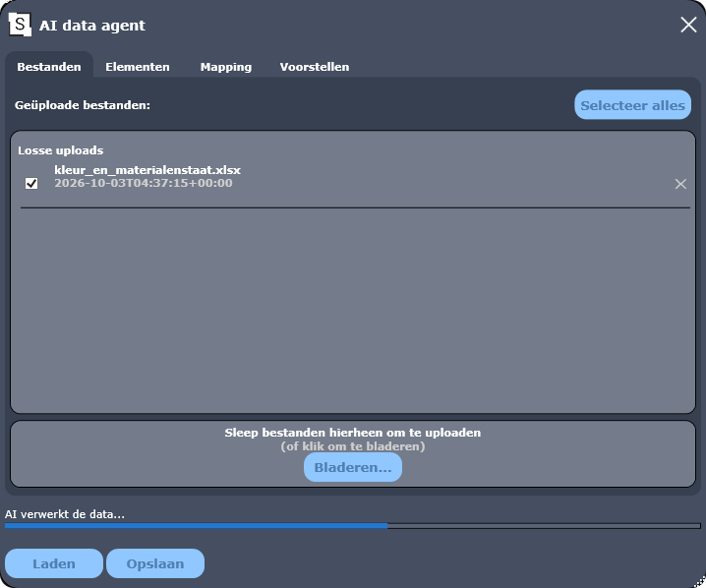
Task: Click the Bladeren... button
Action: click(353, 467)
